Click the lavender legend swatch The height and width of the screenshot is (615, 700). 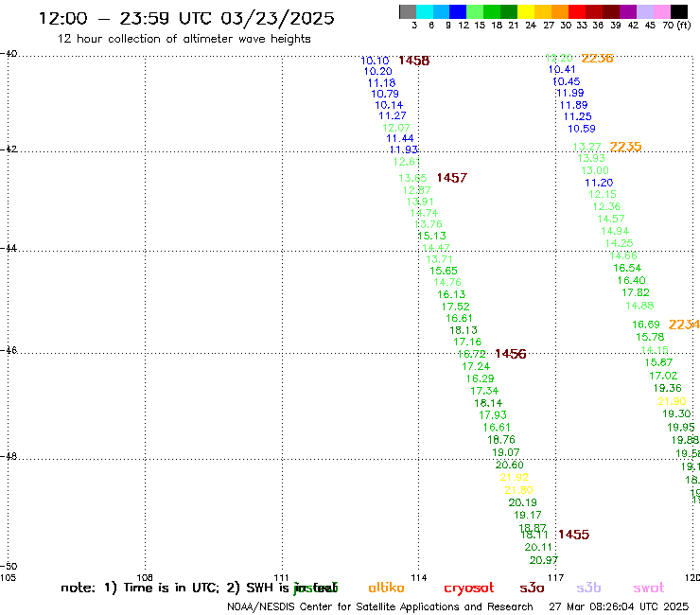[x=644, y=12]
